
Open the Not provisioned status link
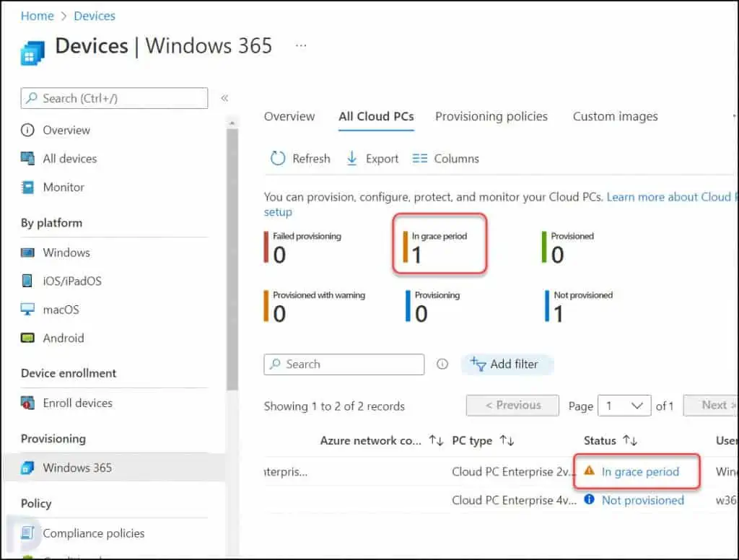click(x=643, y=500)
